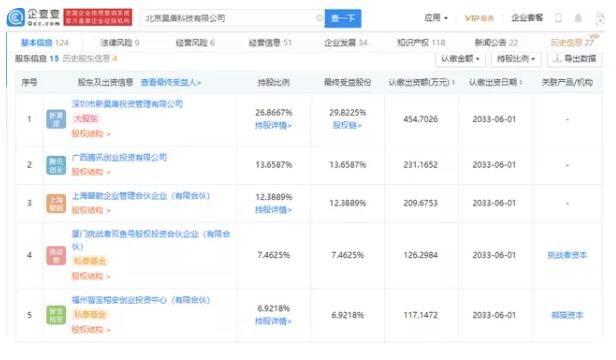
Task: Click 股权链 under 29.8225%
Action: [x=347, y=125]
